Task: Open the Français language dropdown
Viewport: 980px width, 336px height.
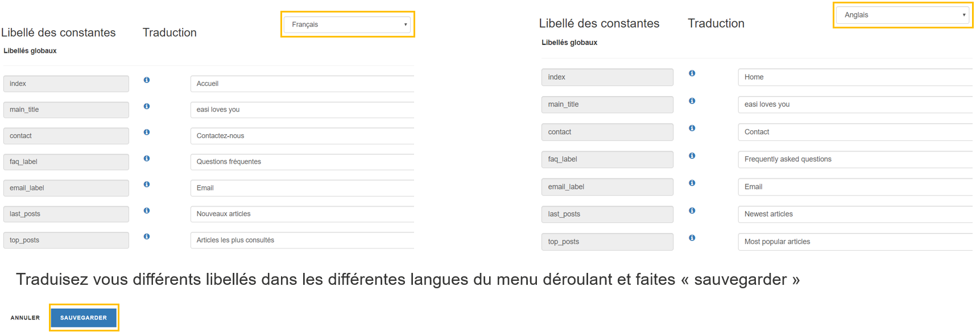Action: pos(347,24)
